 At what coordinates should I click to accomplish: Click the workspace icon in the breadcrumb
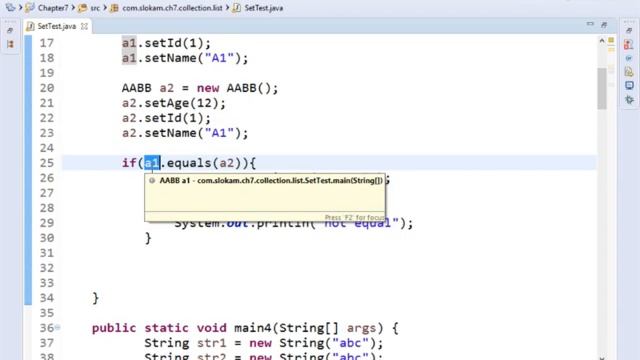coord(10,7)
